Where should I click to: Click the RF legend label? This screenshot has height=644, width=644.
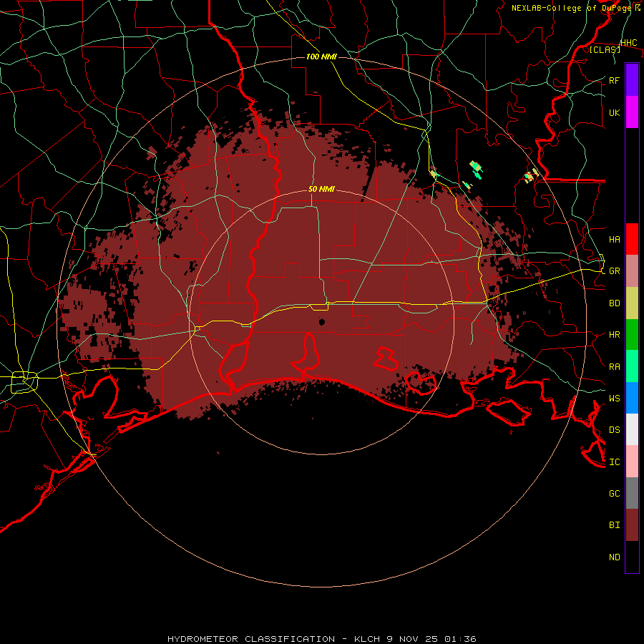point(614,80)
